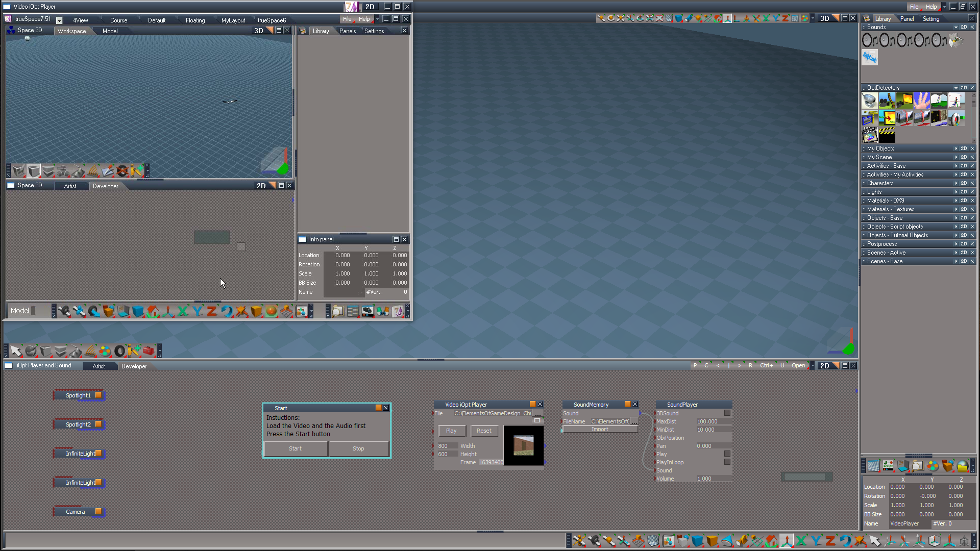Switch to the Developer tab in iOpt Player panel
The width and height of the screenshot is (980, 551).
(134, 366)
